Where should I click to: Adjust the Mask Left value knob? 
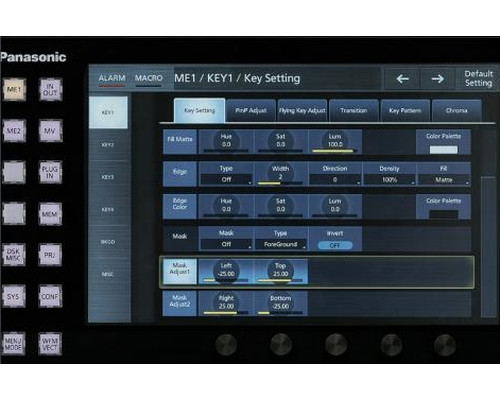[x=226, y=271]
